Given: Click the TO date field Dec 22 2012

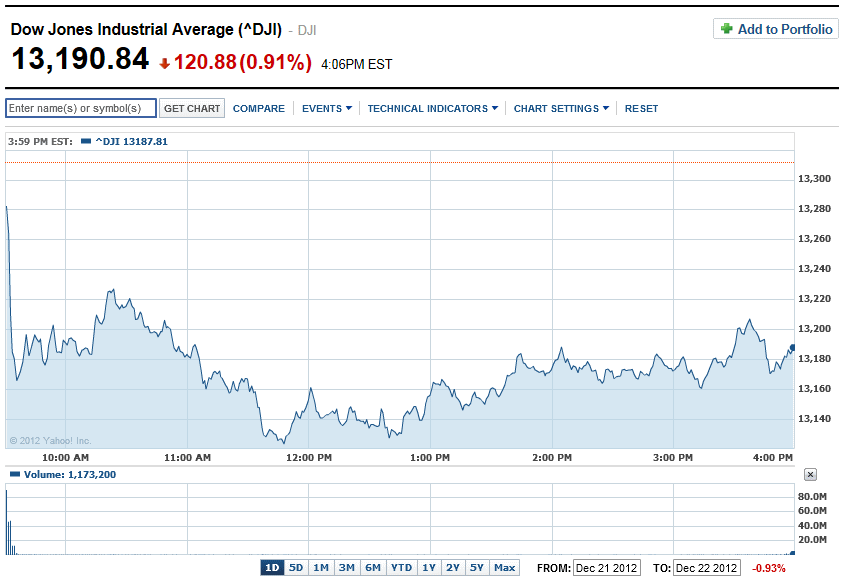Looking at the screenshot, I should point(706,568).
